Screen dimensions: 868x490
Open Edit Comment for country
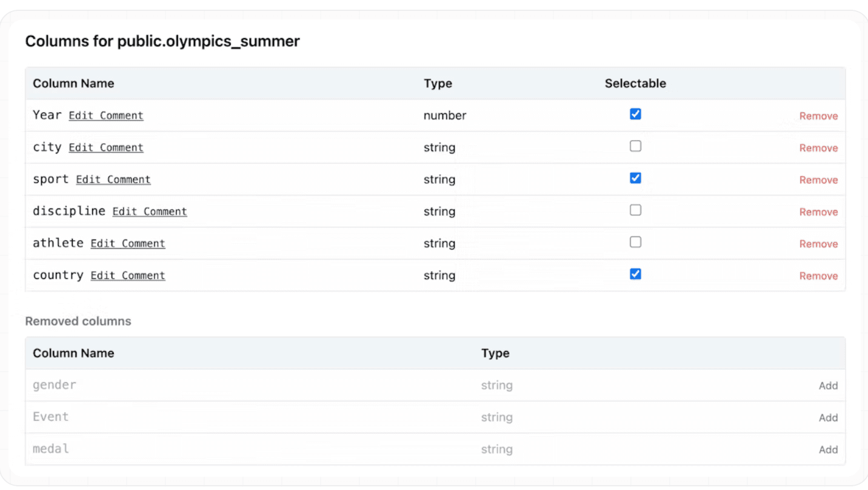pos(128,275)
